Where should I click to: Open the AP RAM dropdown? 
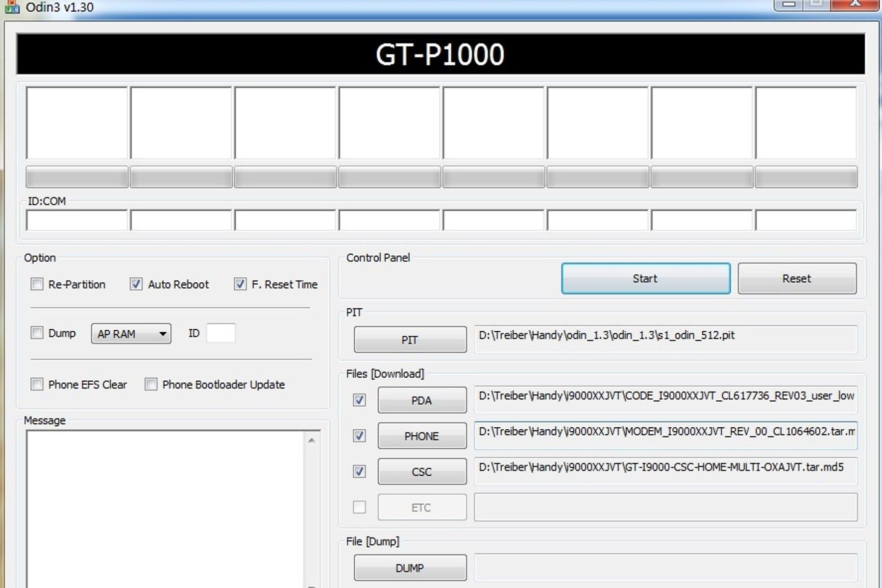point(131,334)
